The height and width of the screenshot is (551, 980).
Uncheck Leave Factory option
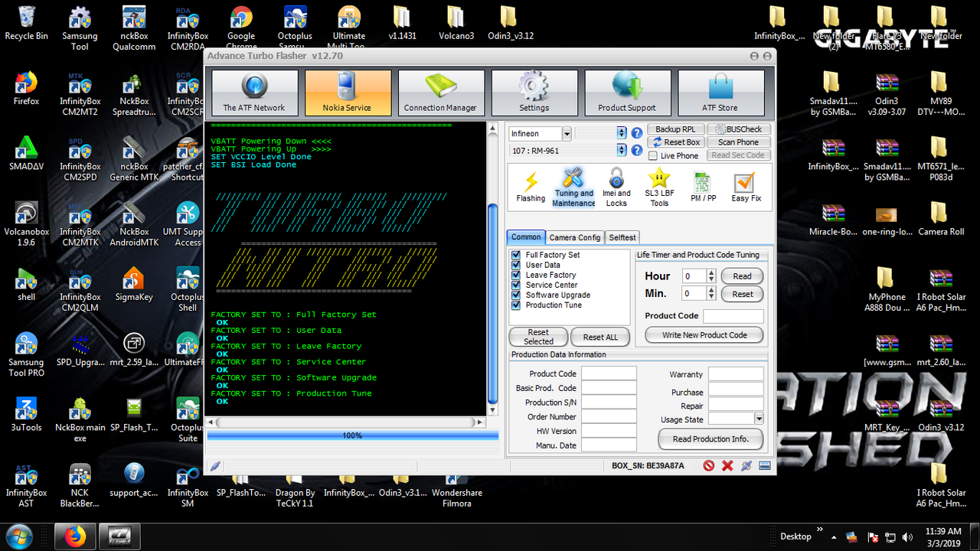coord(516,275)
